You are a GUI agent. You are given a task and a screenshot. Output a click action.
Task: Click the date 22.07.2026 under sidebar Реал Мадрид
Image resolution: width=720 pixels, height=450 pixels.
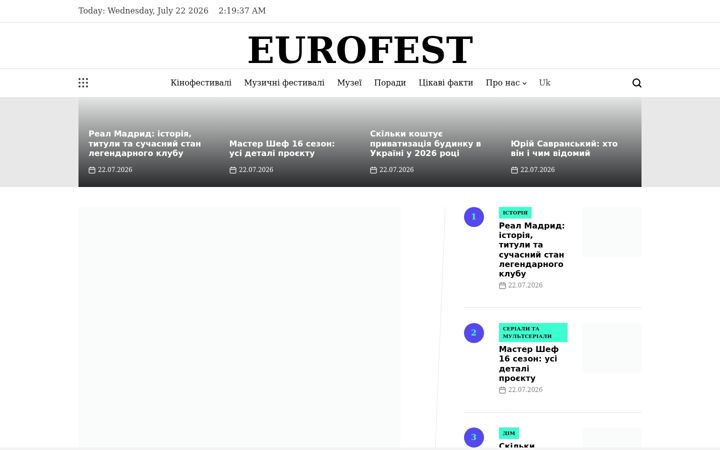coord(525,285)
